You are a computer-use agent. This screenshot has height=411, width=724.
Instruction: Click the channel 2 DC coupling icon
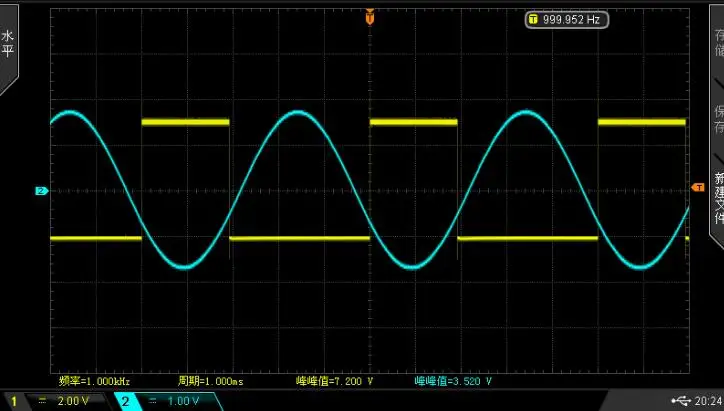click(153, 401)
